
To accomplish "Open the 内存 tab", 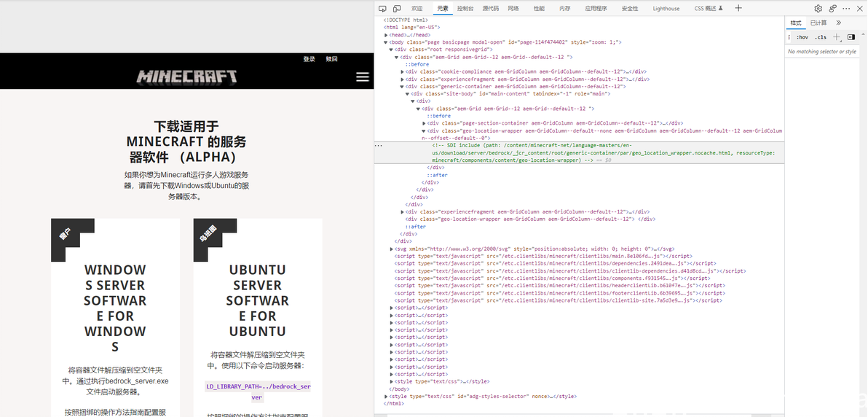I will pos(564,8).
